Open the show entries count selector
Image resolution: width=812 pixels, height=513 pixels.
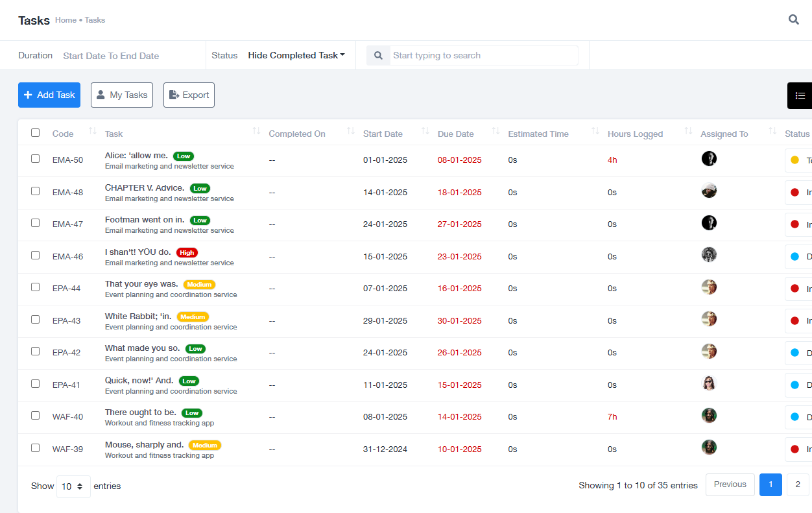73,486
